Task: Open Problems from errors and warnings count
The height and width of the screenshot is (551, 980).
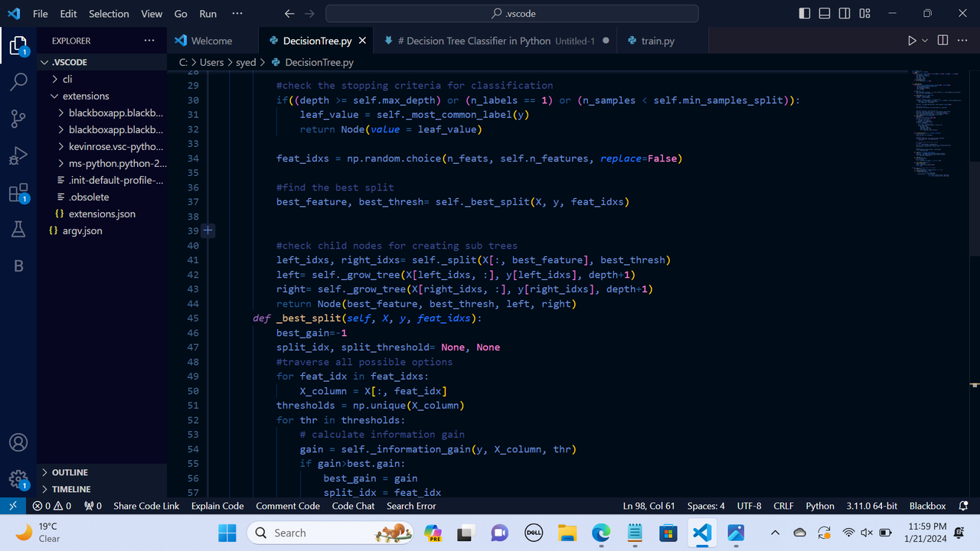Action: click(52, 506)
